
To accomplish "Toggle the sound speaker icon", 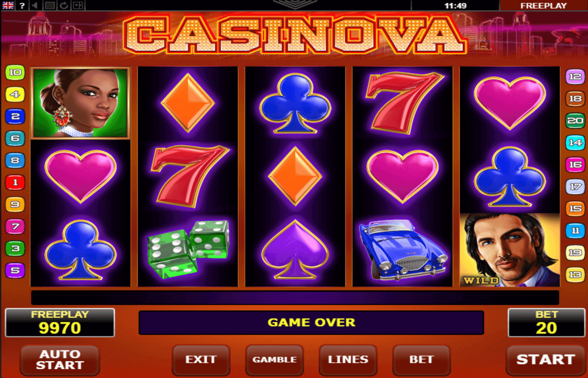I will click(x=35, y=6).
